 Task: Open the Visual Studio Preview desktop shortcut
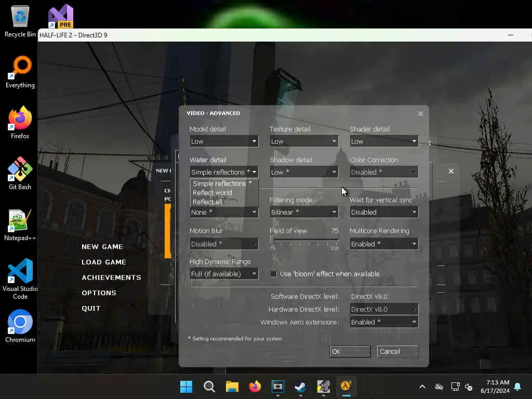tap(61, 16)
